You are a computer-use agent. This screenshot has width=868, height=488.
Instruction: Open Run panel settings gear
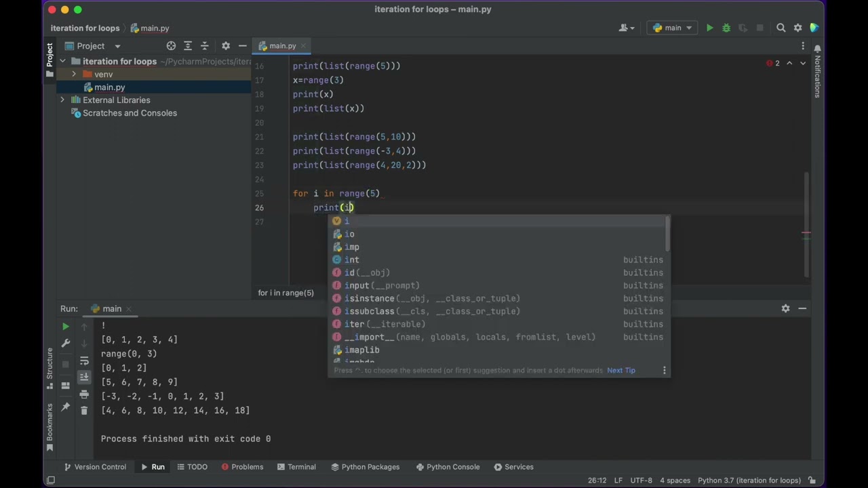coord(785,308)
